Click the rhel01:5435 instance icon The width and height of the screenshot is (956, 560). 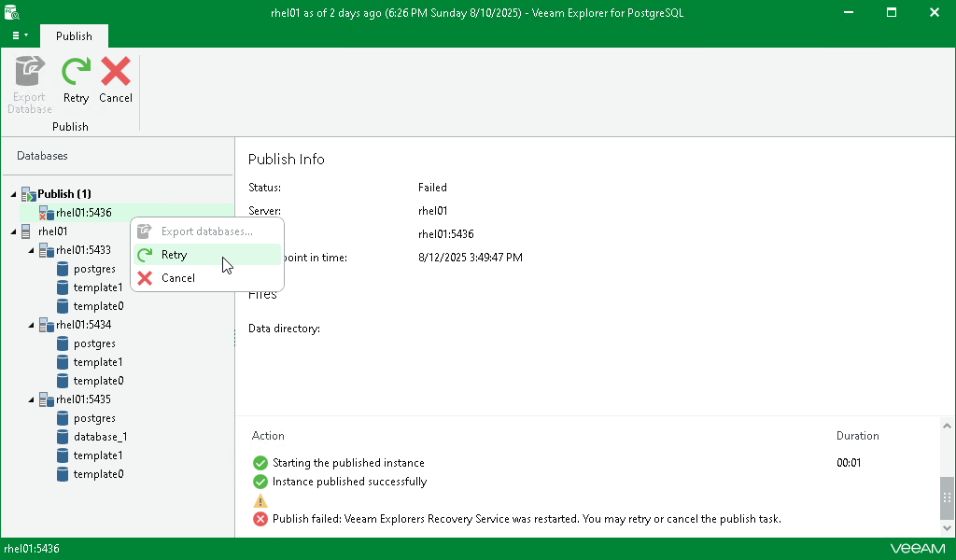coord(47,399)
